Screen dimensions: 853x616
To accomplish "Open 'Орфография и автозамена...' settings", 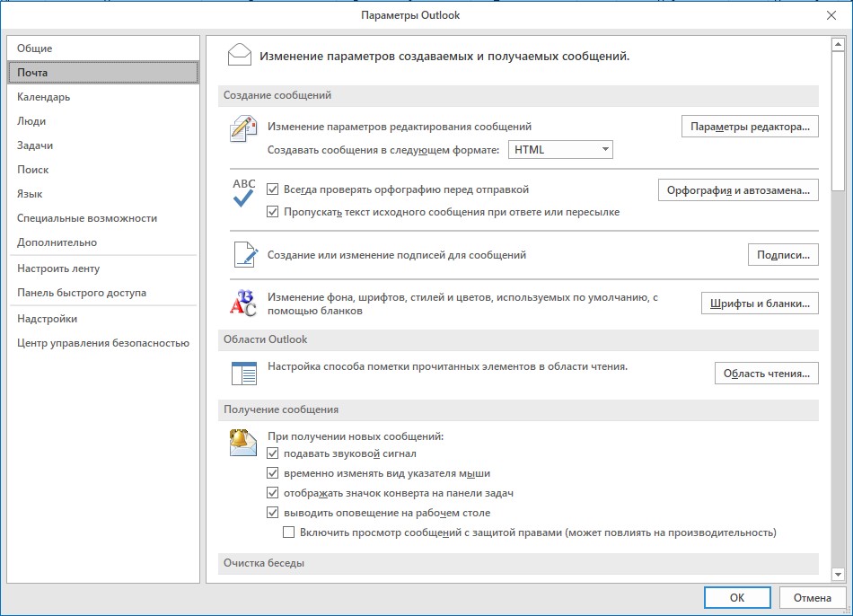I will tap(738, 189).
